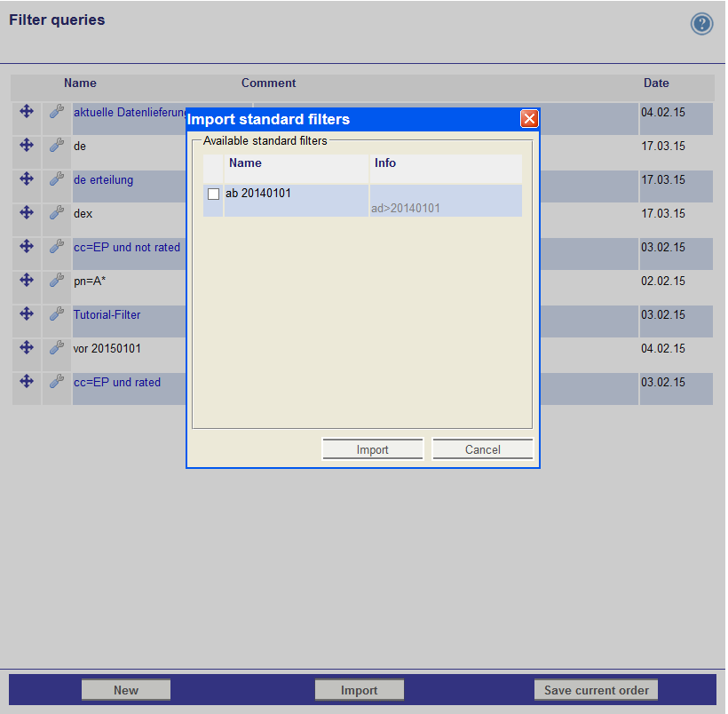This screenshot has height=714, width=728.
Task: Select the pn=A* filter name
Action: [90, 281]
